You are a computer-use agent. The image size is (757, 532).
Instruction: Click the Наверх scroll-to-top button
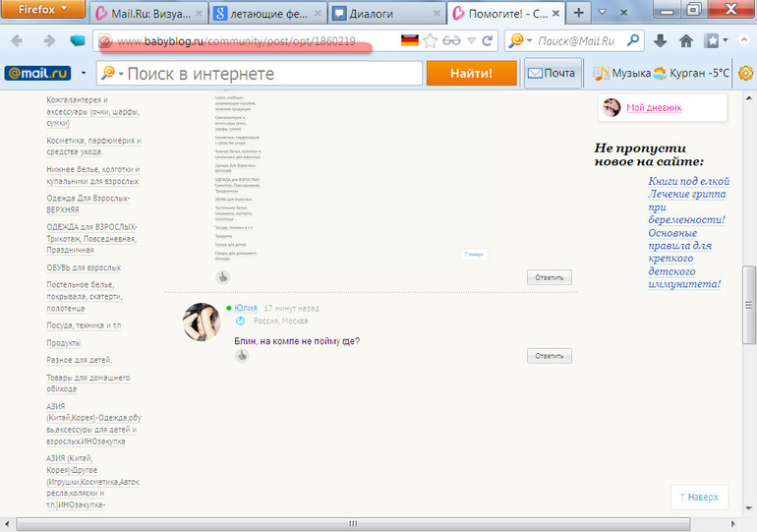point(699,498)
